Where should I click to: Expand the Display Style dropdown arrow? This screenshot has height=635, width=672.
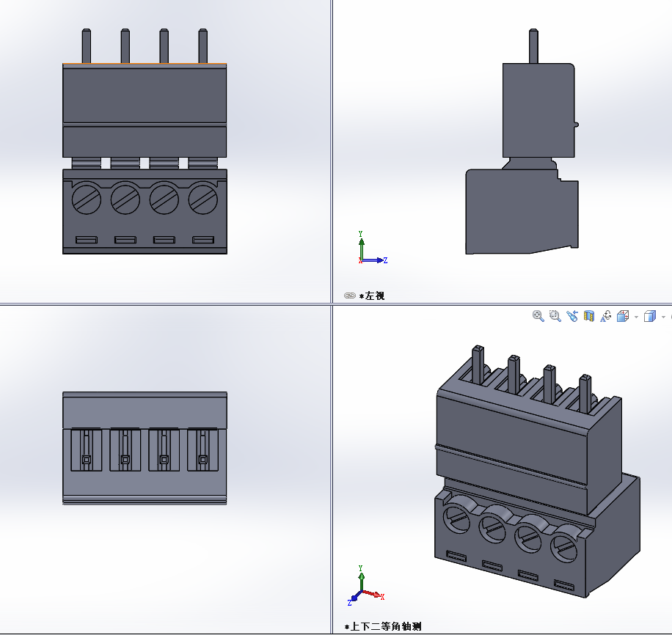(x=663, y=317)
